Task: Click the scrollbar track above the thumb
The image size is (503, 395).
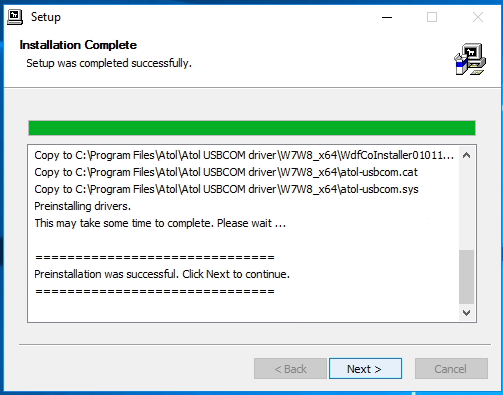Action: (x=466, y=207)
